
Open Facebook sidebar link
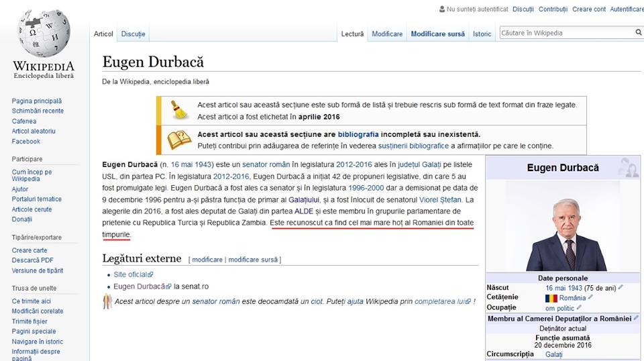pos(26,142)
